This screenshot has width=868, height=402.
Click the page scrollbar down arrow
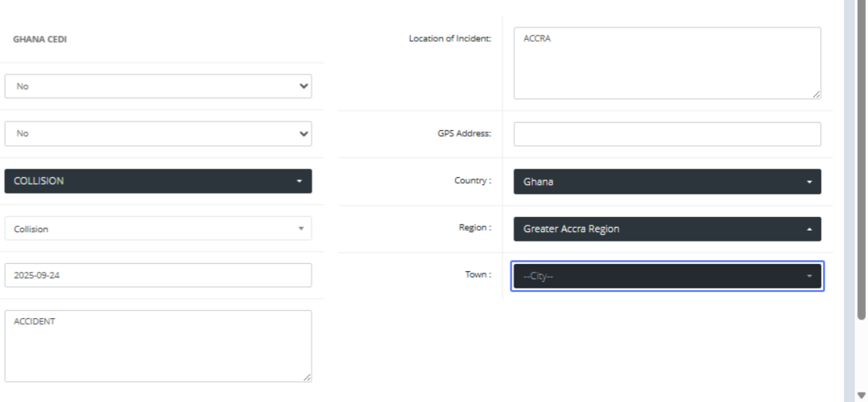click(x=861, y=394)
